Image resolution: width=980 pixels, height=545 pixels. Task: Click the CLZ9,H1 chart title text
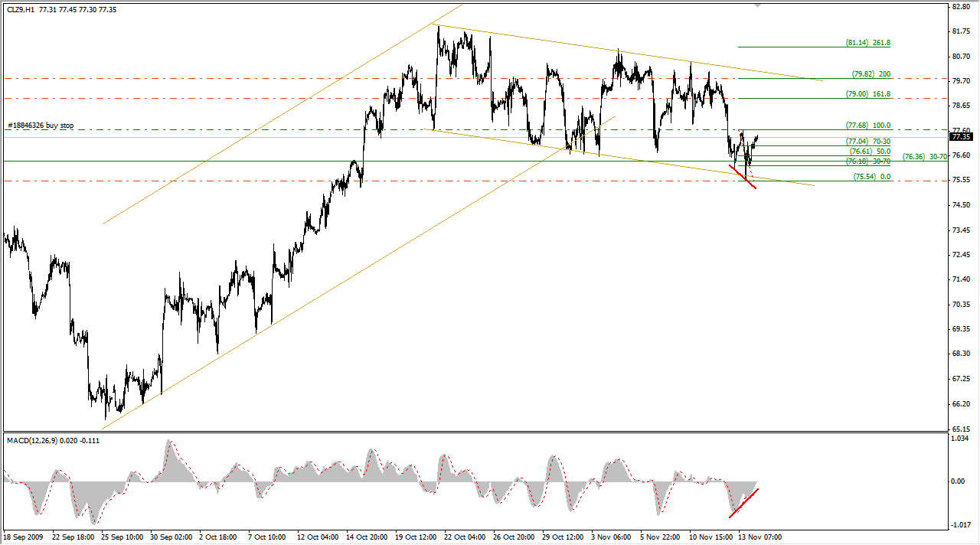(18, 10)
